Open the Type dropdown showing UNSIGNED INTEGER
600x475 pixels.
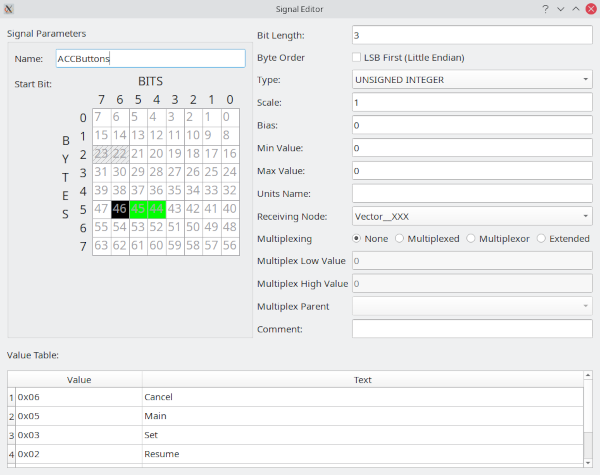pos(472,80)
